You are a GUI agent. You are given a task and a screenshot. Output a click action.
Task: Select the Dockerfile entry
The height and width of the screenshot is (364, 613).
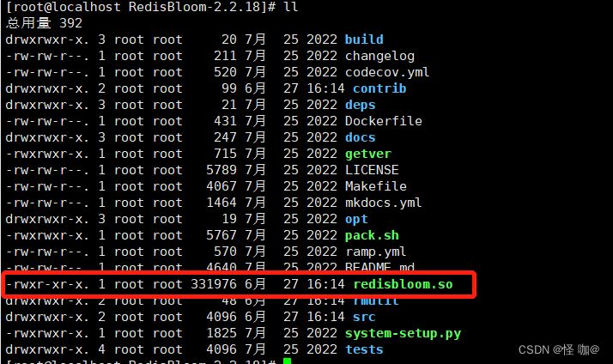pos(383,121)
